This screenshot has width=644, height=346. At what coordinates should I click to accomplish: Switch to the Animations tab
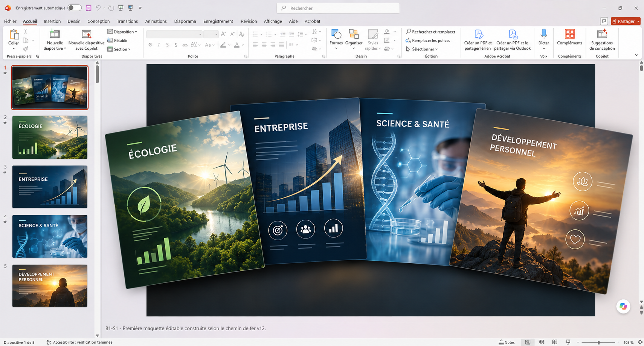point(156,21)
